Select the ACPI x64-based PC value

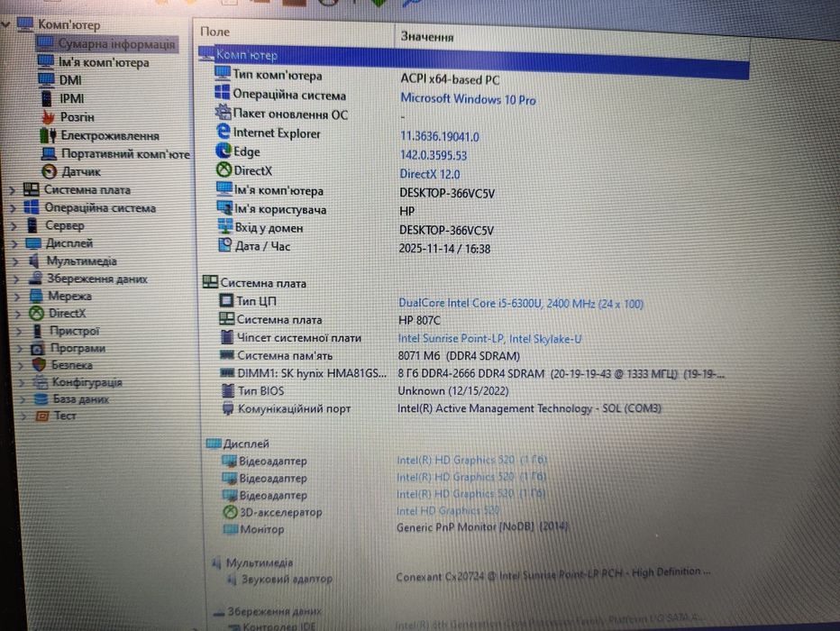click(450, 79)
